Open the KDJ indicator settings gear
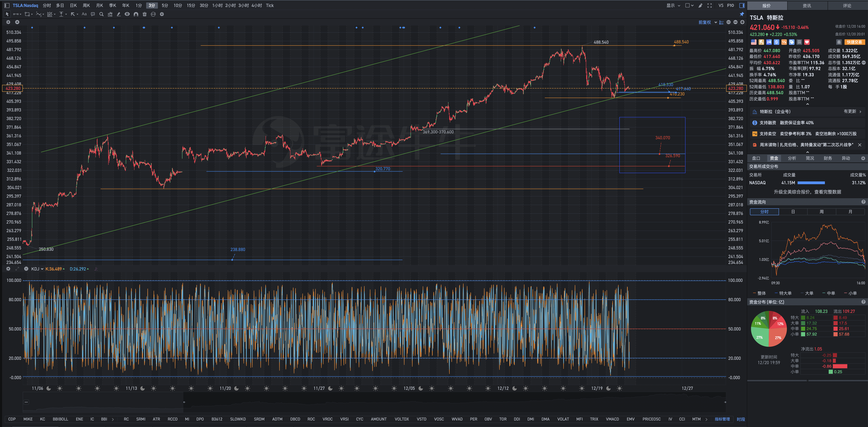The image size is (868, 427). point(8,269)
